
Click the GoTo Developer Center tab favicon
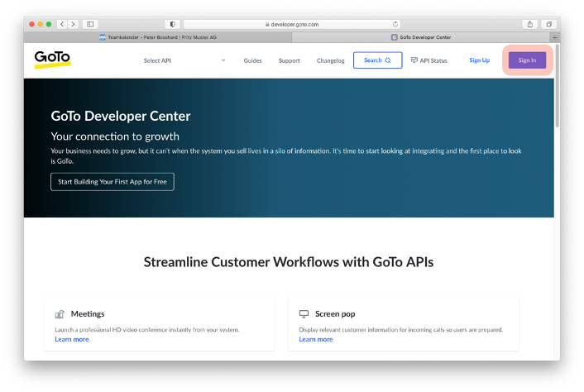tap(394, 37)
